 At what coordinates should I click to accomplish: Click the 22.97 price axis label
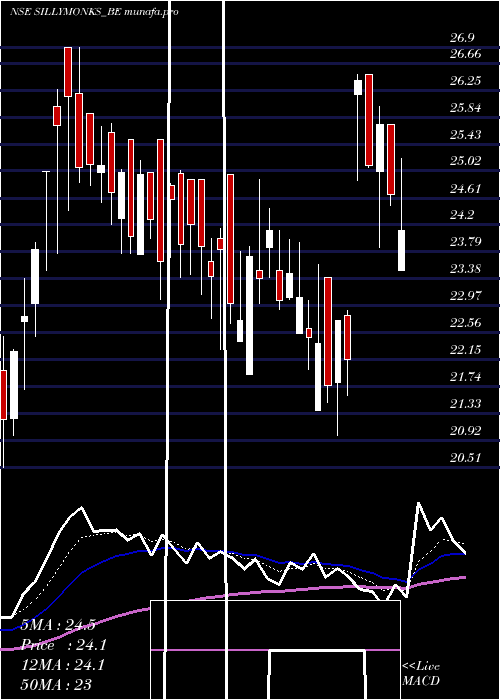(x=465, y=296)
